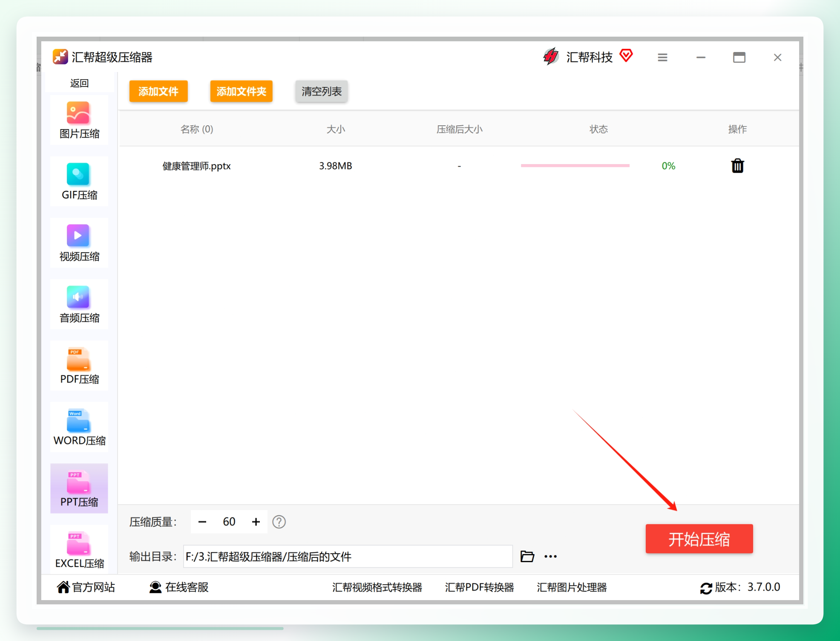
Task: Decrease compression quality with minus button
Action: (x=202, y=522)
